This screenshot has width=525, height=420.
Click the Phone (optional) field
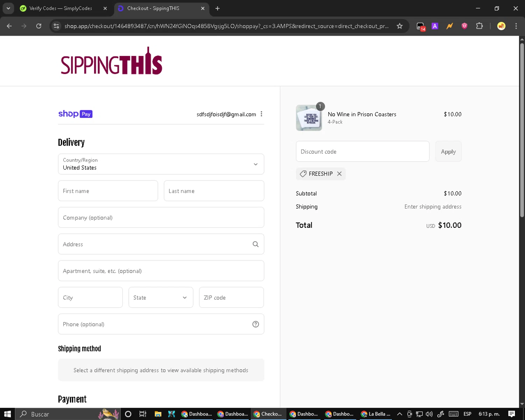161,324
